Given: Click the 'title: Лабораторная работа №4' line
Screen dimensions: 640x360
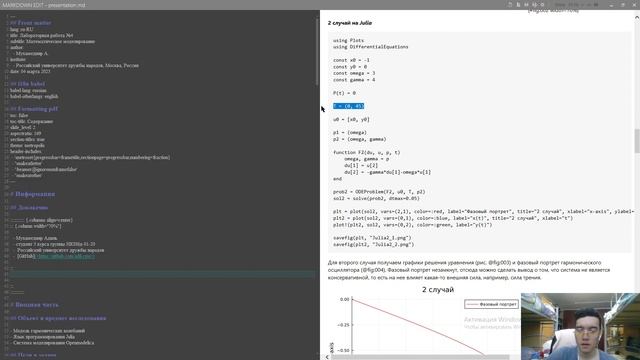Looking at the screenshot, I should 42,36.
